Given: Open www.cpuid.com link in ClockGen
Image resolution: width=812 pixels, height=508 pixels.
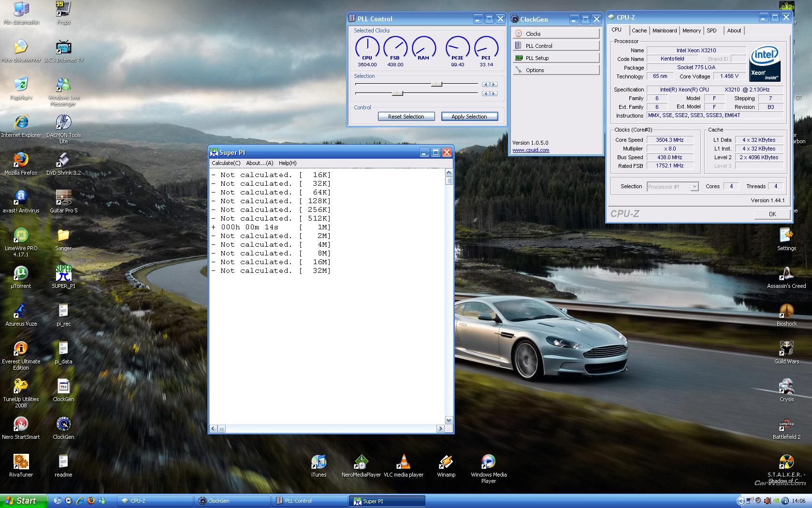Looking at the screenshot, I should [x=531, y=150].
